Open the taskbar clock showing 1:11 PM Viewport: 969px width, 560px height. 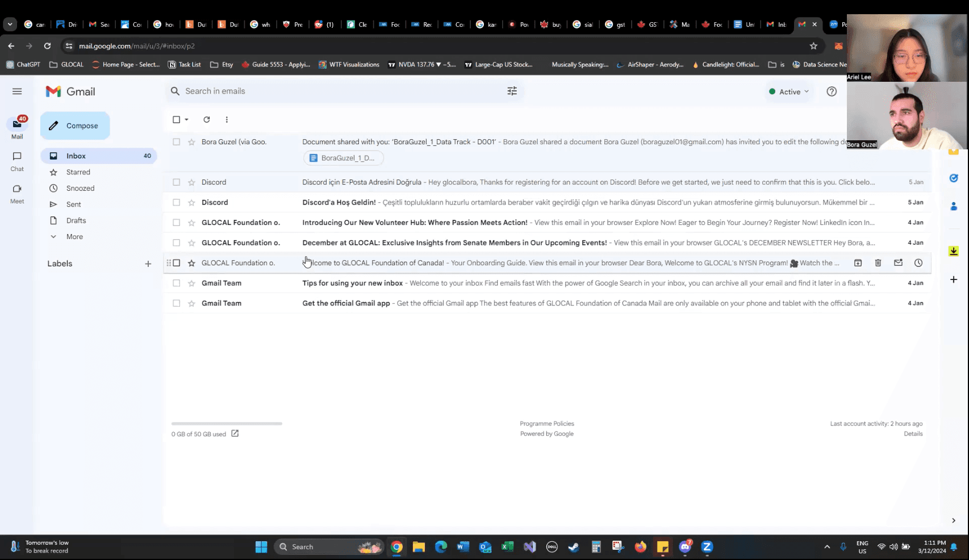932,547
